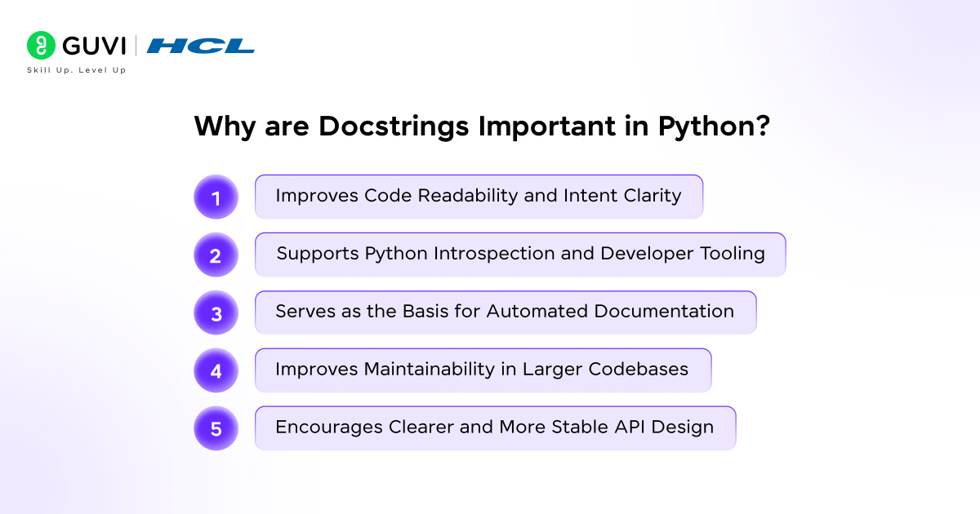Click the purple circle numbered 3

coord(216,312)
